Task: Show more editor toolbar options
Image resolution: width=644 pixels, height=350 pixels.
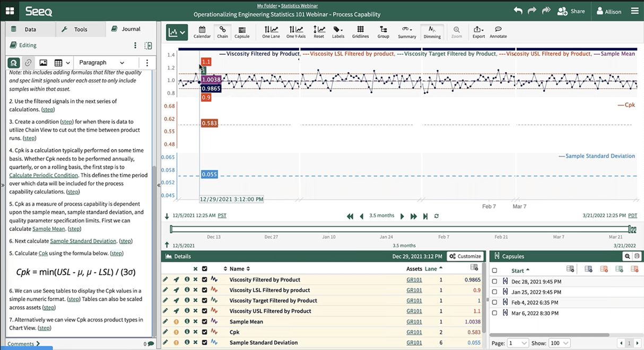Action: tap(147, 63)
